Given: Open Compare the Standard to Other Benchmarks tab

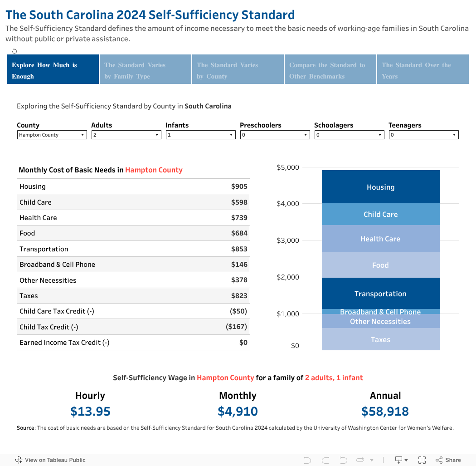Looking at the screenshot, I should tap(330, 69).
